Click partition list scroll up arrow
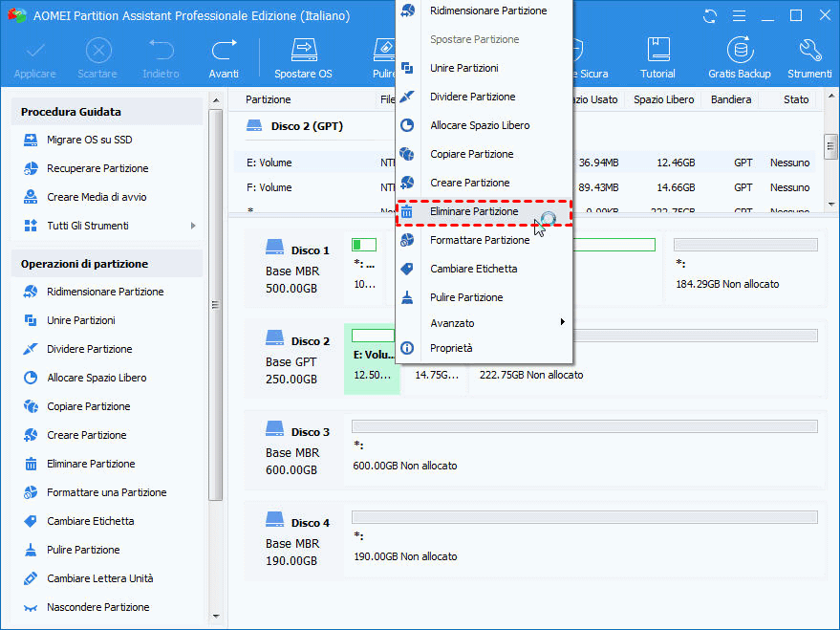This screenshot has width=840, height=630. tap(830, 97)
